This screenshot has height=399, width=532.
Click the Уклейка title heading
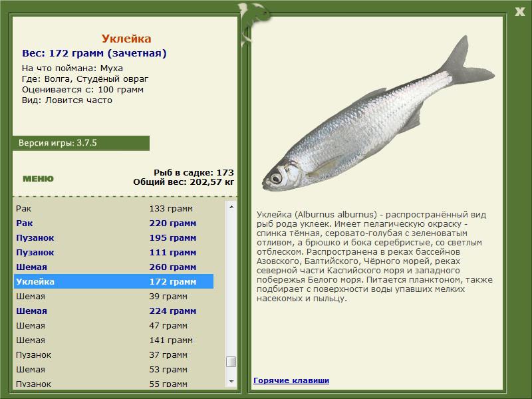126,39
